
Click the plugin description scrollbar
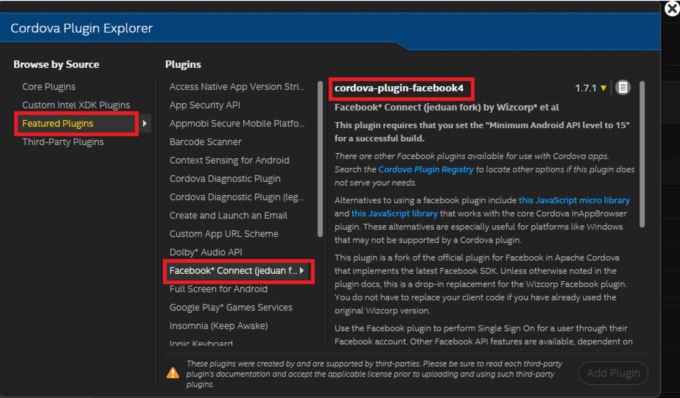[642, 154]
